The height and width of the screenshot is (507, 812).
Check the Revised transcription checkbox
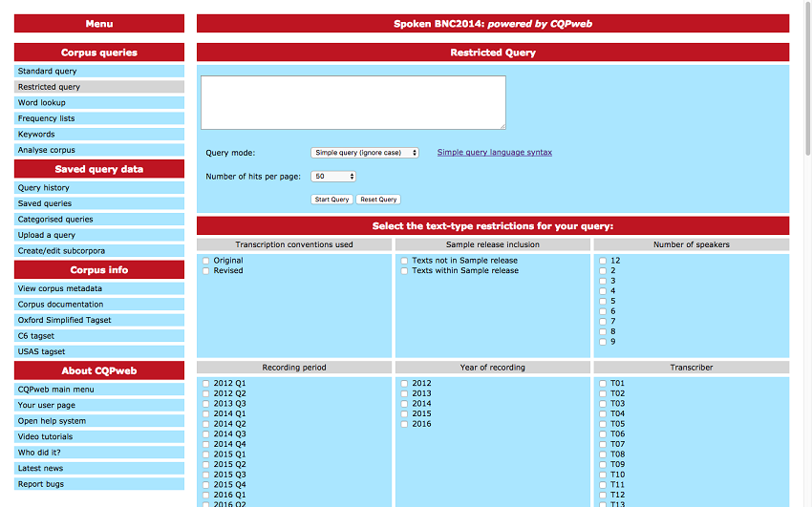click(206, 270)
